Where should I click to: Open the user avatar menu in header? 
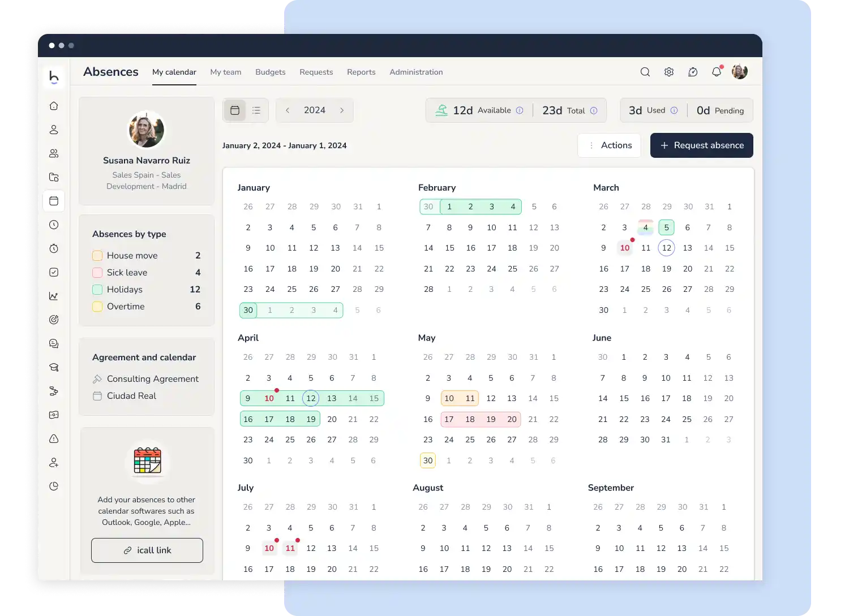pos(740,72)
